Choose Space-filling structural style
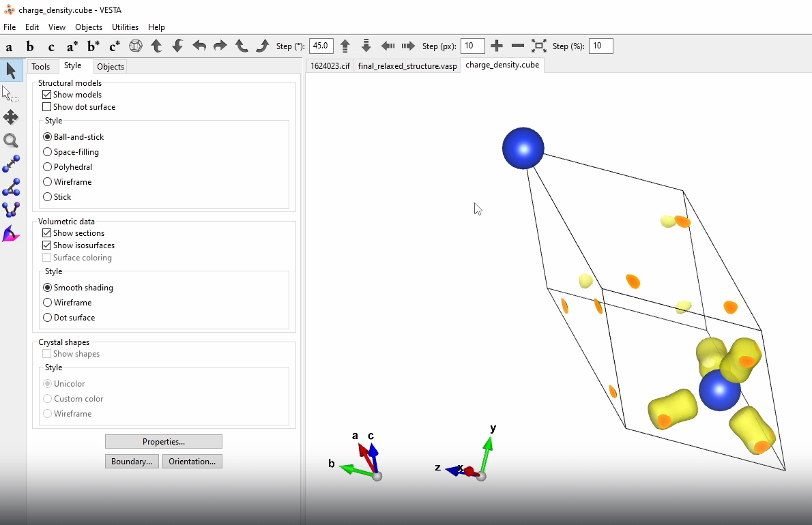812x525 pixels. pos(48,152)
